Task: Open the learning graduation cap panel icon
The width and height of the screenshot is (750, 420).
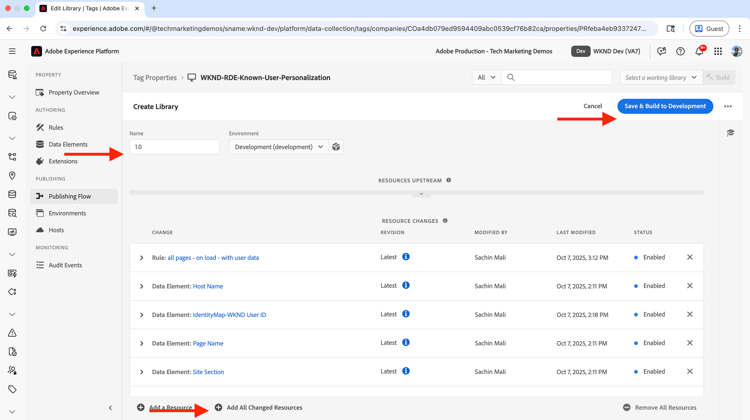Action: [x=730, y=133]
